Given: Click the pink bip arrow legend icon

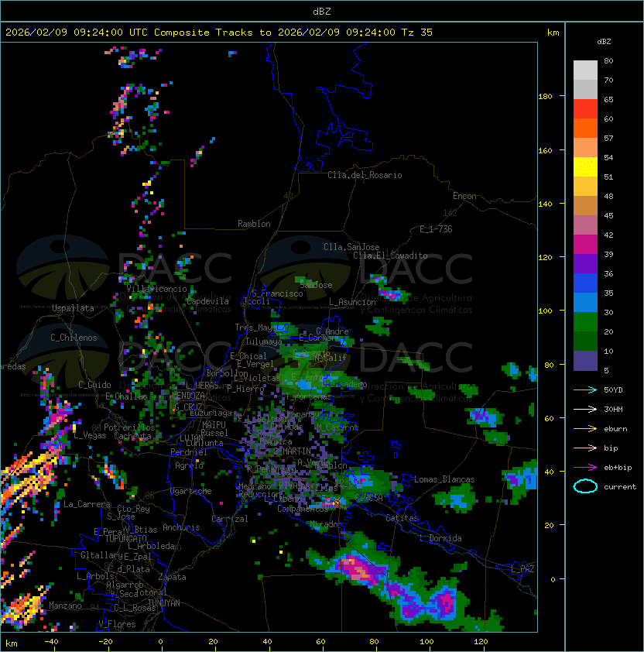Looking at the screenshot, I should pyautogui.click(x=585, y=448).
